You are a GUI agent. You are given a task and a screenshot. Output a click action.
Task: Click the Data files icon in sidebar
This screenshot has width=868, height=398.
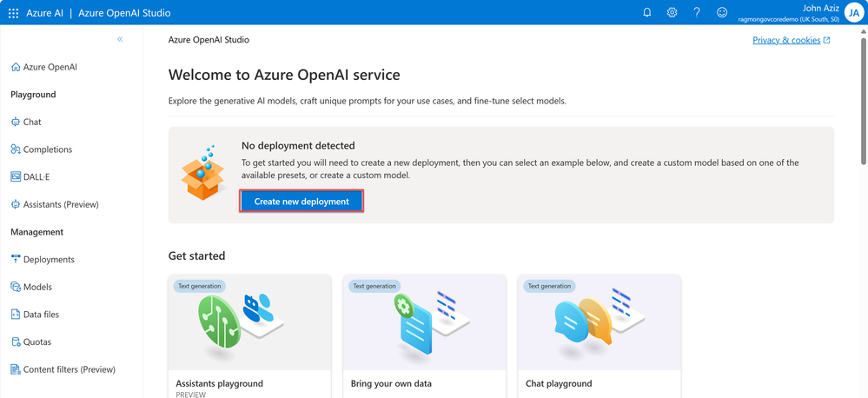(x=16, y=315)
